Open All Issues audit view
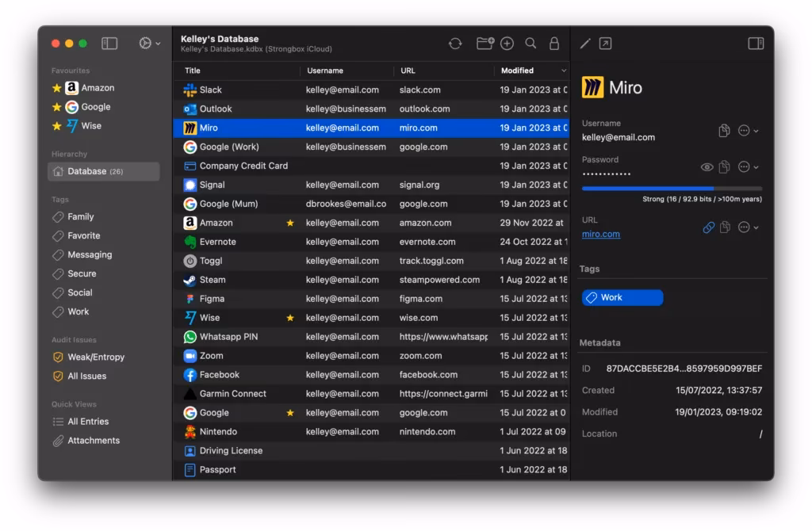The width and height of the screenshot is (812, 531). (86, 376)
